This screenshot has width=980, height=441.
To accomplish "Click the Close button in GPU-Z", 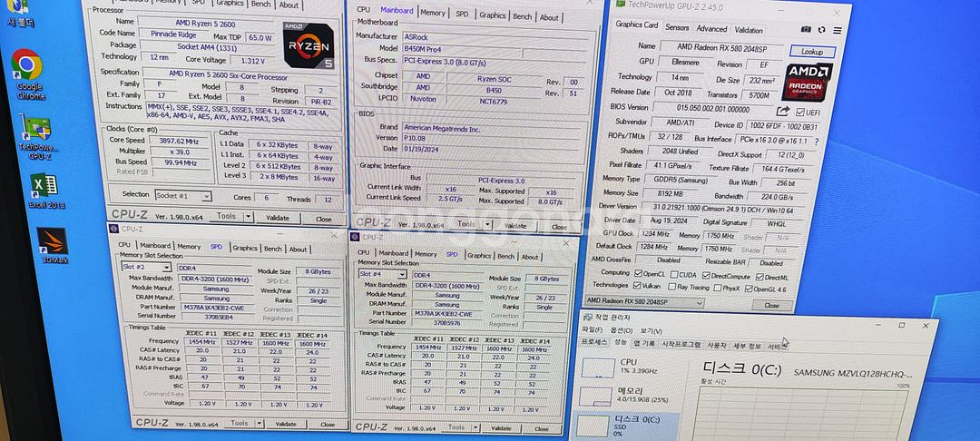I will tap(771, 306).
